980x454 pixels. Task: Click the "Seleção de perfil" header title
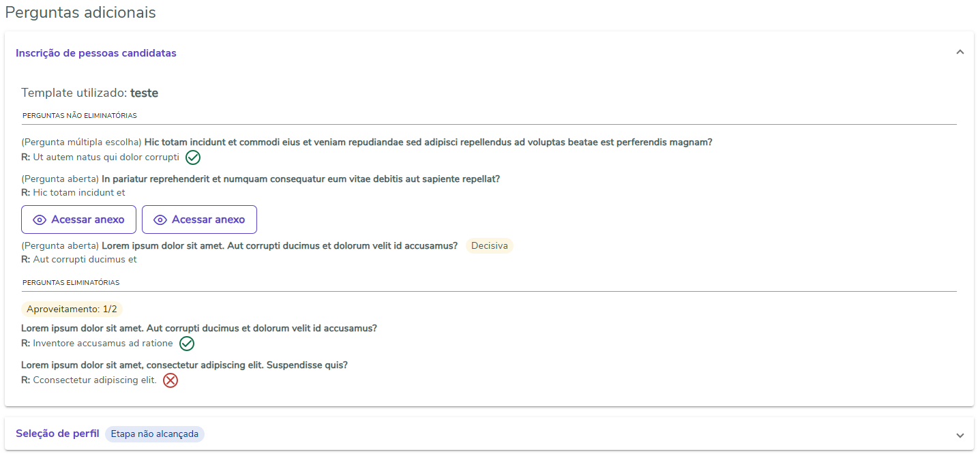pyautogui.click(x=57, y=434)
